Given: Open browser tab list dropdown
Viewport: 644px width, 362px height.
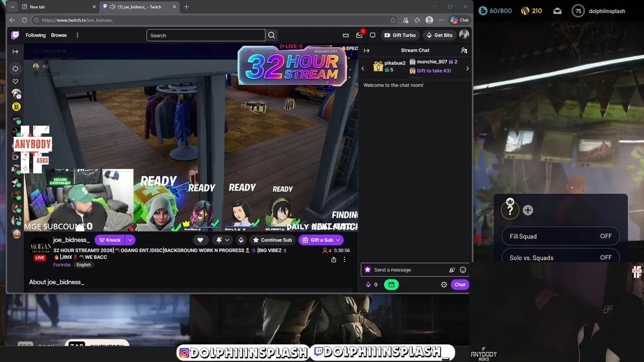Looking at the screenshot, I should coord(12,7).
